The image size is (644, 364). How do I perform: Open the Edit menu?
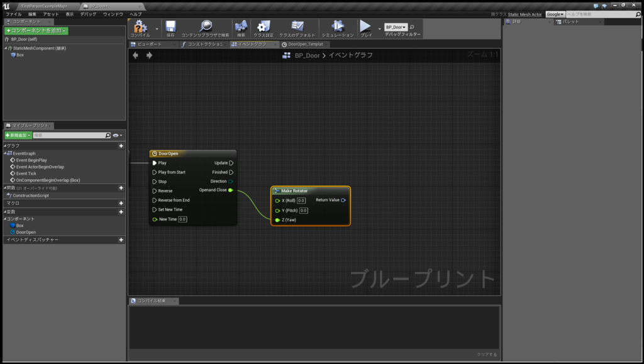click(x=32, y=14)
